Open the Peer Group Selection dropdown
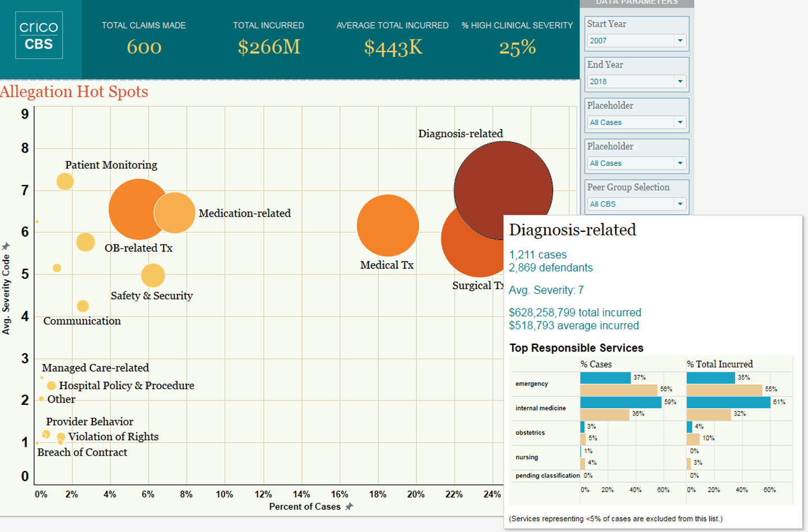 [680, 204]
